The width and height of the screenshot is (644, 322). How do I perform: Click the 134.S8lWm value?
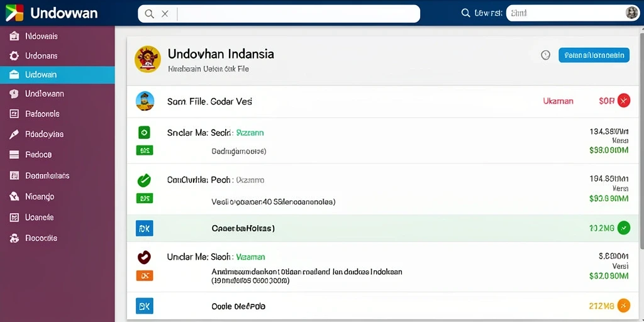(609, 132)
